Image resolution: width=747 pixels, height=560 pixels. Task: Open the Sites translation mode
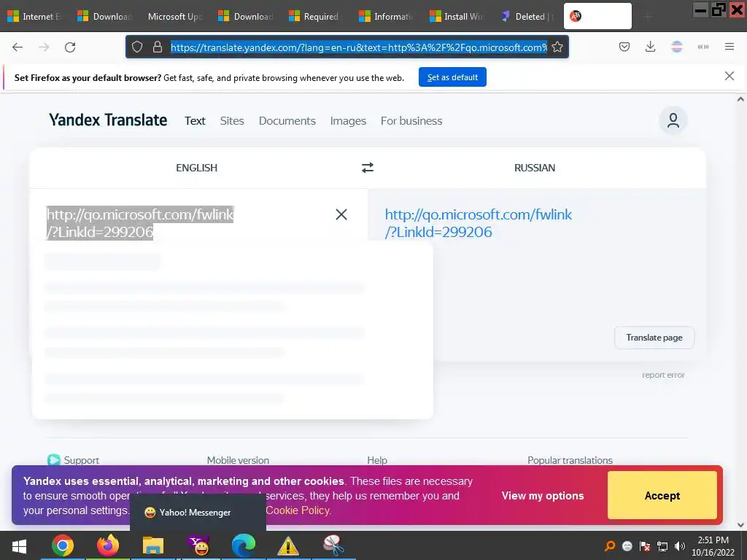coord(232,121)
